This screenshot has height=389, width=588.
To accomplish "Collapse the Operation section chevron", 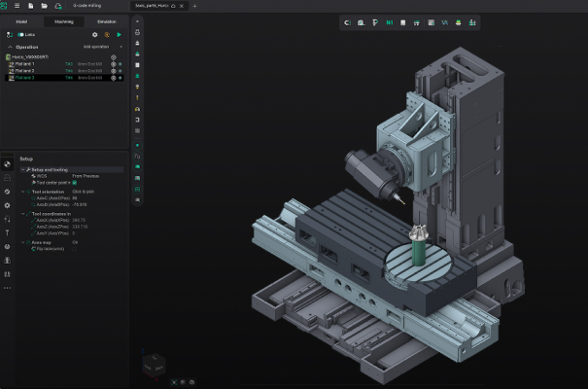I will pyautogui.click(x=10, y=46).
